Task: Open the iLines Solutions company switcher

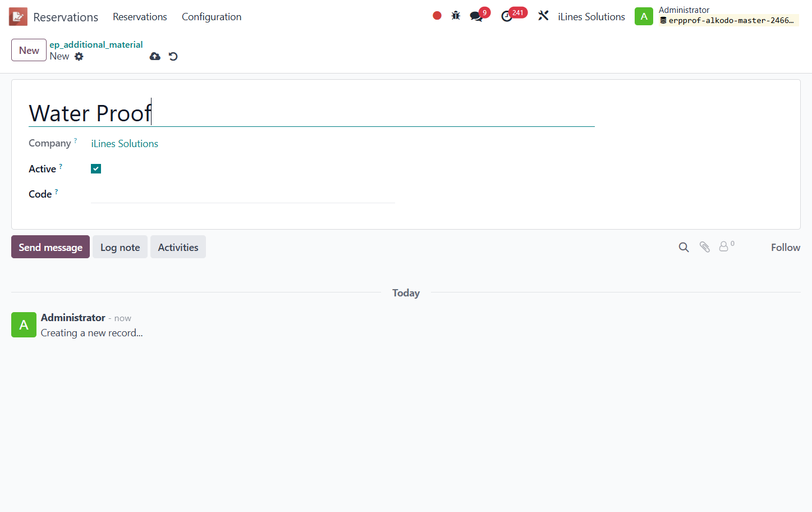Action: [x=591, y=17]
